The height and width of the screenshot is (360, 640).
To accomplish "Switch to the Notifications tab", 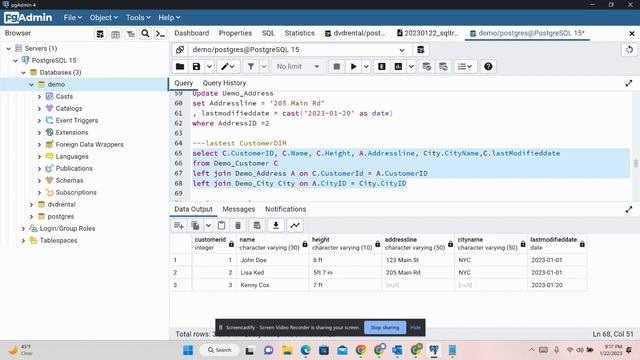I will click(x=285, y=209).
